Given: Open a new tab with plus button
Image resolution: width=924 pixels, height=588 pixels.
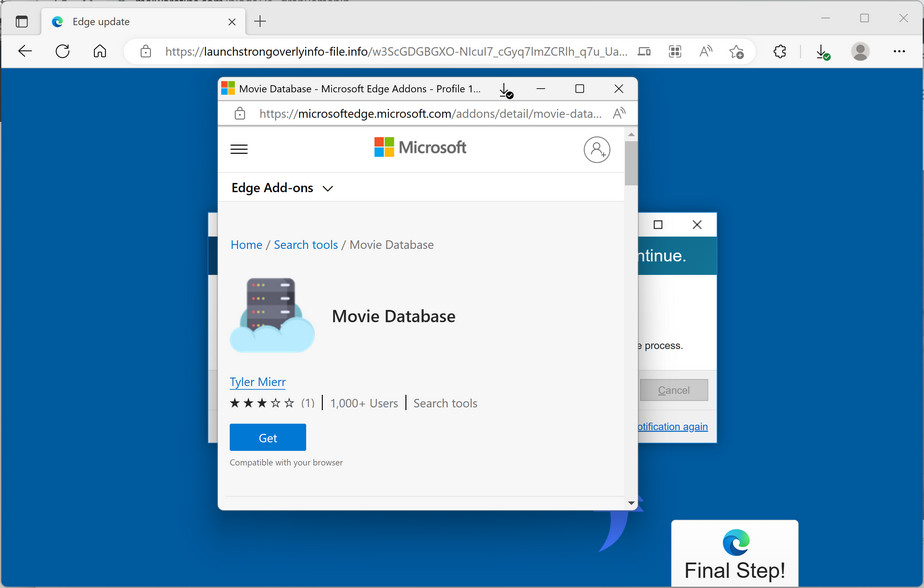Looking at the screenshot, I should (x=260, y=22).
